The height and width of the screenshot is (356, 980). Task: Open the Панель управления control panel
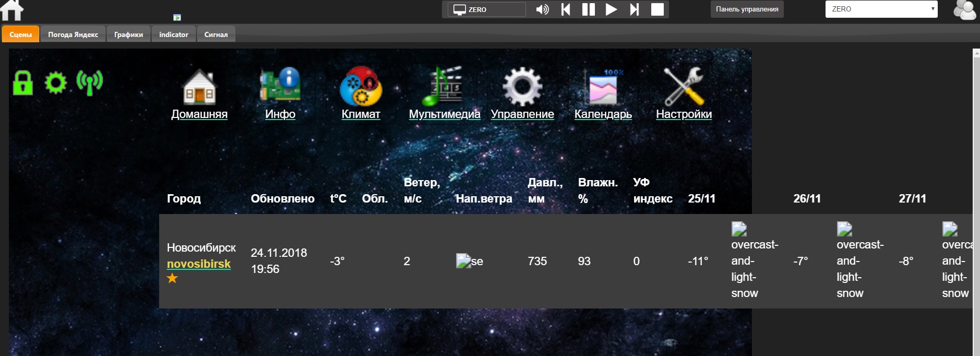click(747, 9)
